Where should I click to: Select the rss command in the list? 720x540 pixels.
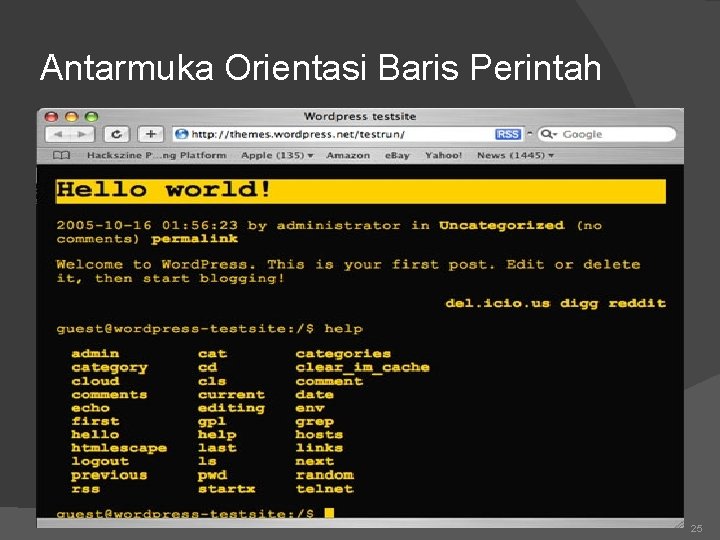(x=85, y=489)
